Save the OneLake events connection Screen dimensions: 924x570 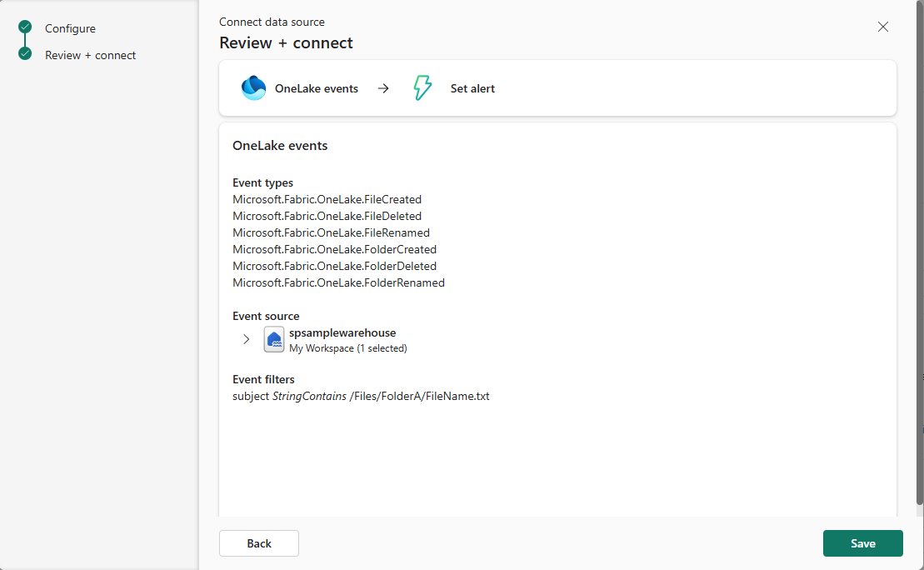click(862, 543)
